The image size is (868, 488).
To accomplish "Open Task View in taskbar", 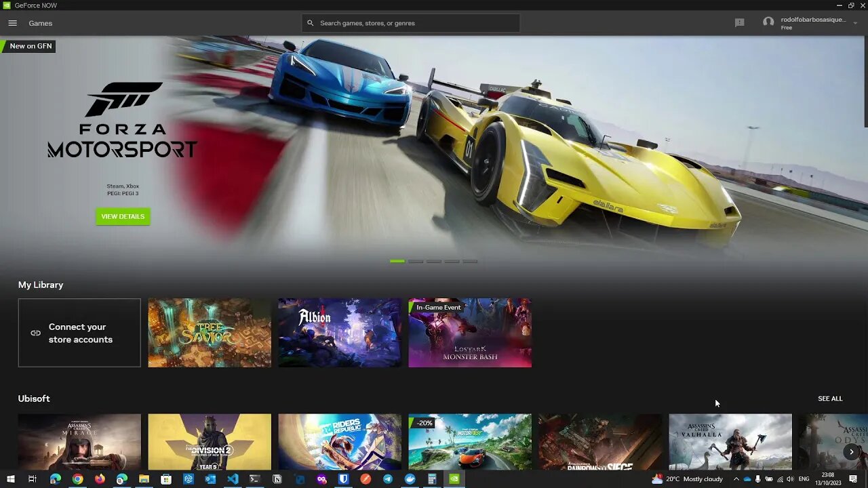I will coord(32,479).
